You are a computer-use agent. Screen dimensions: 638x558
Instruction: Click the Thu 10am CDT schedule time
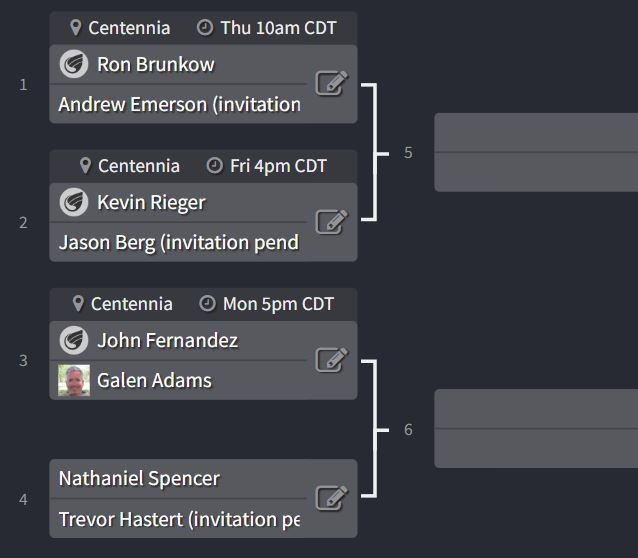278,28
